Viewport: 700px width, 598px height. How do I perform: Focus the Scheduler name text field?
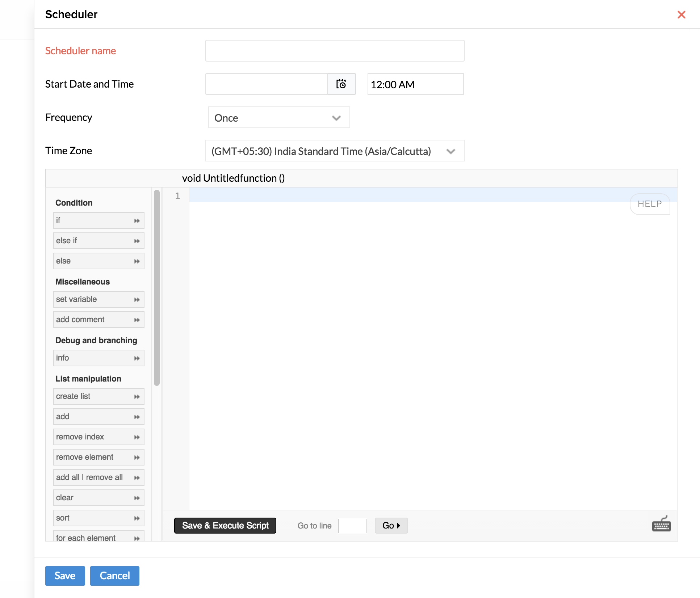(335, 51)
